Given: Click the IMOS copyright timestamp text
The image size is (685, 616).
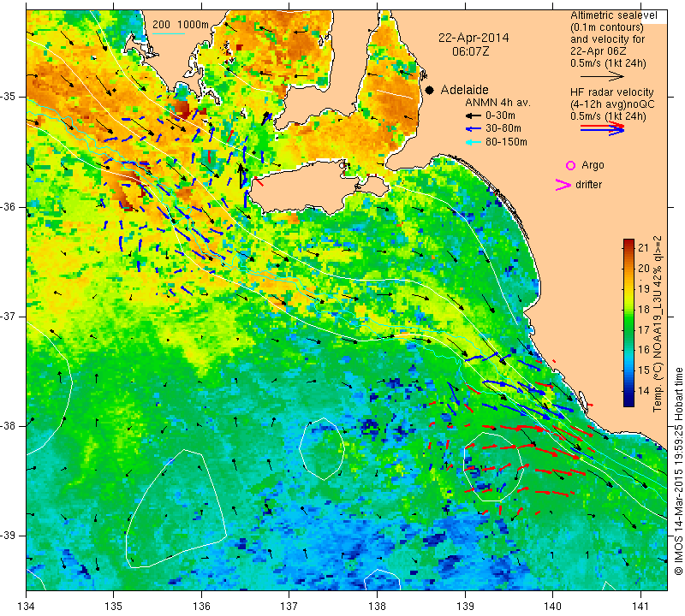Looking at the screenshot, I should (x=678, y=471).
